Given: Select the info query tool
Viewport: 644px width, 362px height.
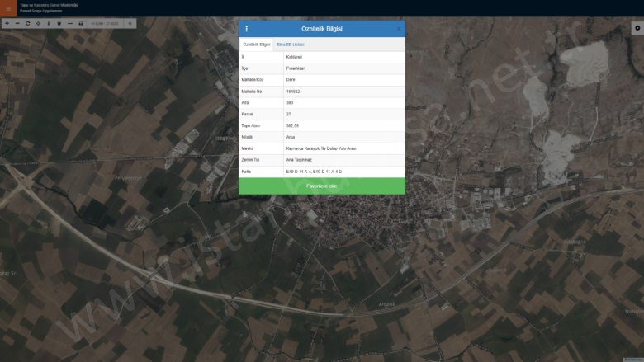Looking at the screenshot, I should pos(49,24).
